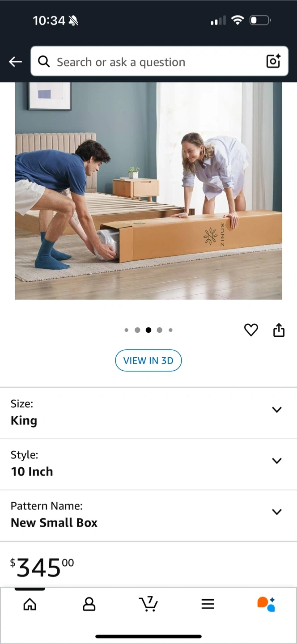Open camera lens search icon
Image resolution: width=297 pixels, height=644 pixels.
273,61
